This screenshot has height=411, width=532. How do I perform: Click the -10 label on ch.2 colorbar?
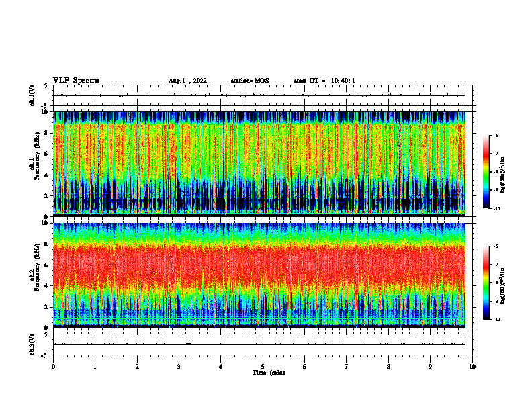496,320
